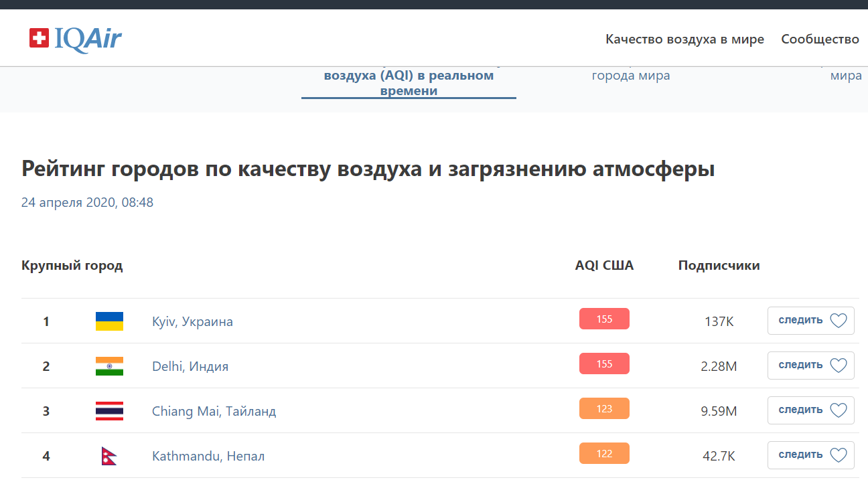Open the Kyiv, Украина city page
Image resolution: width=868 pixels, height=482 pixels.
click(191, 321)
